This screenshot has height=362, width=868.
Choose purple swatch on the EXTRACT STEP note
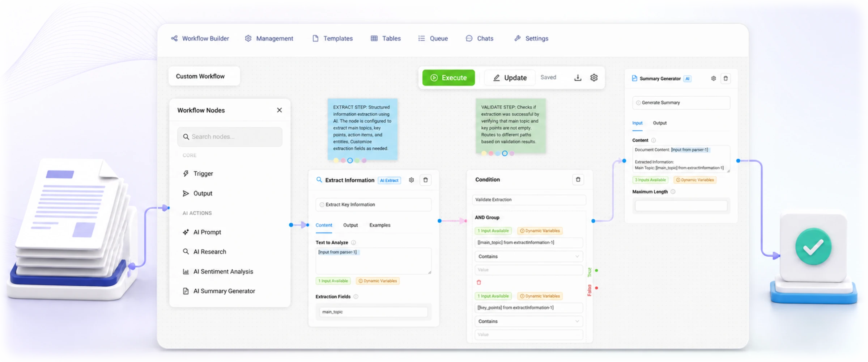click(364, 160)
